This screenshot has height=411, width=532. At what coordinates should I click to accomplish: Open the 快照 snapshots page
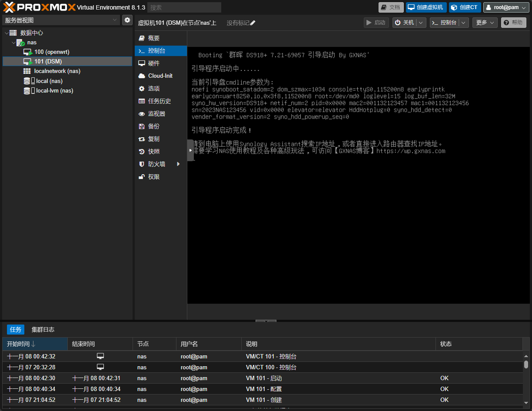point(154,152)
